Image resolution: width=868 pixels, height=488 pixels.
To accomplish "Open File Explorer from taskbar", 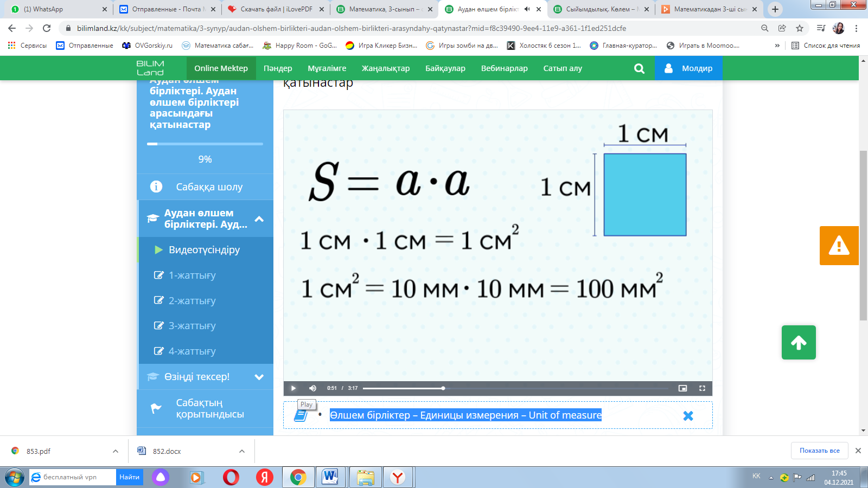I will 366,477.
